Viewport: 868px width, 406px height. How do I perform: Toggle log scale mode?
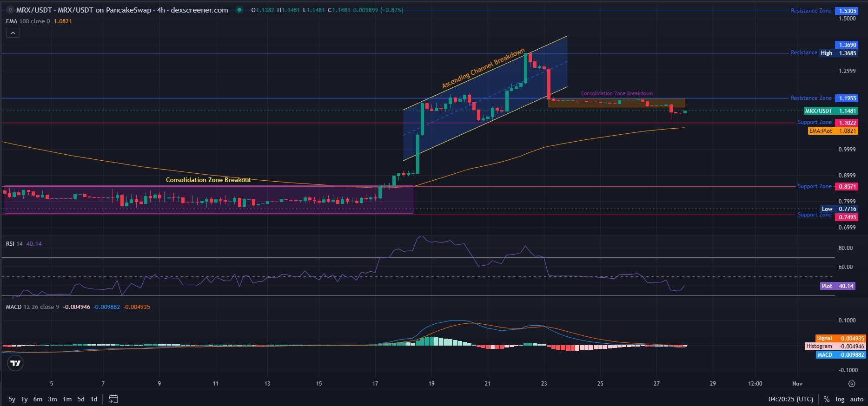click(x=840, y=399)
